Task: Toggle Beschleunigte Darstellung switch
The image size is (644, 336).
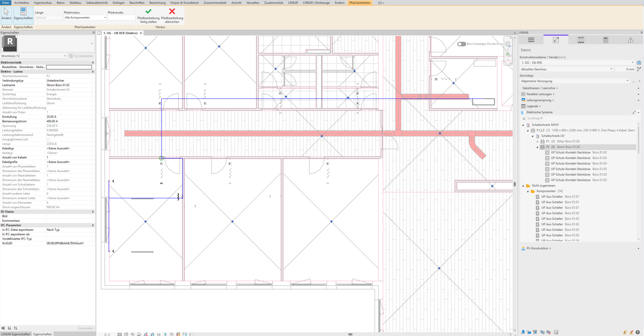Action: [x=461, y=44]
